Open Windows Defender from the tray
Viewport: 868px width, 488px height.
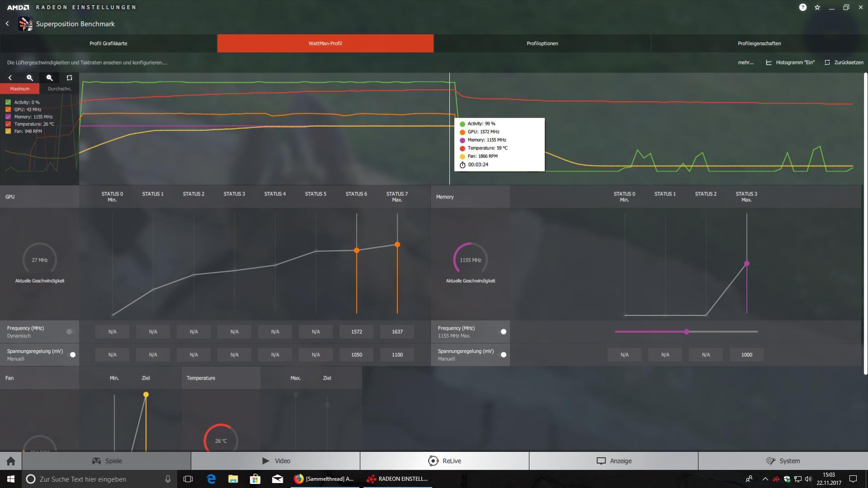pos(787,479)
